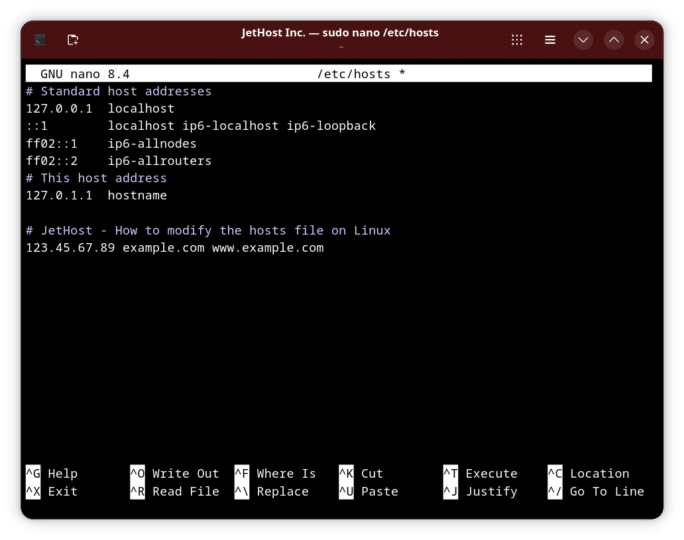Click the ^O Write Out shortcut

point(174,473)
